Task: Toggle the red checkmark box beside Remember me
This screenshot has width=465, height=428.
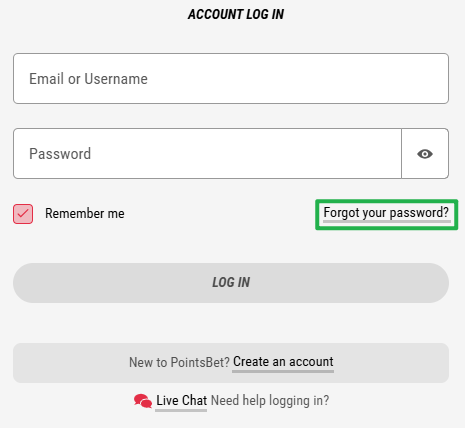Action: tap(23, 214)
